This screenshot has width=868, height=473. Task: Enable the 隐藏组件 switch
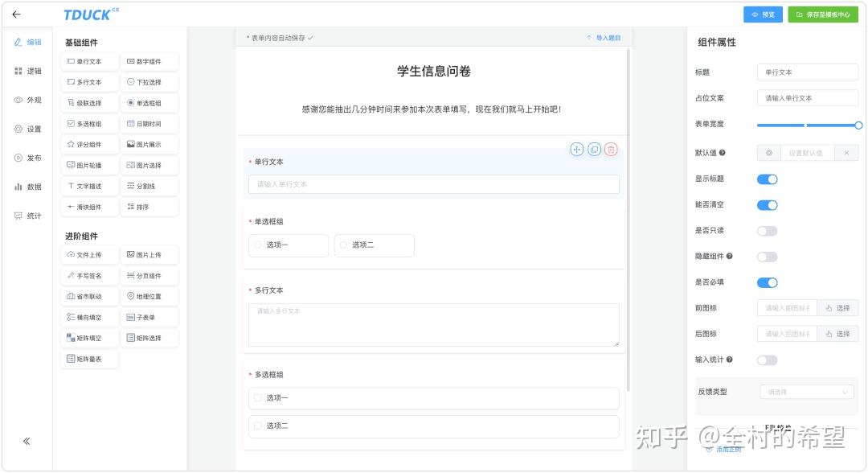768,257
